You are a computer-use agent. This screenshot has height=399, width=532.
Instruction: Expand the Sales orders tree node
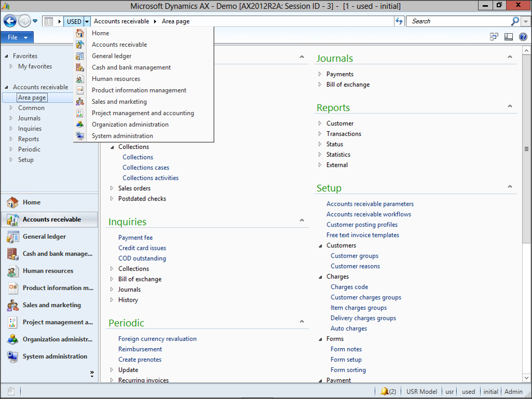(x=112, y=188)
